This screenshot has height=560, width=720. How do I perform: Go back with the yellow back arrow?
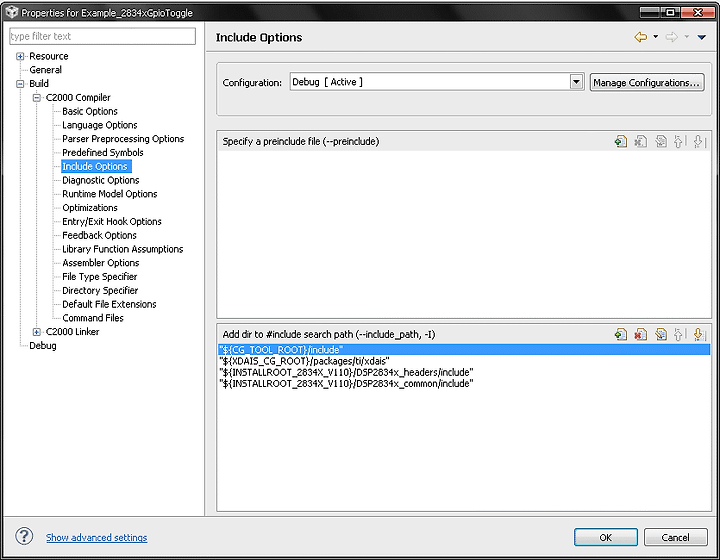641,37
